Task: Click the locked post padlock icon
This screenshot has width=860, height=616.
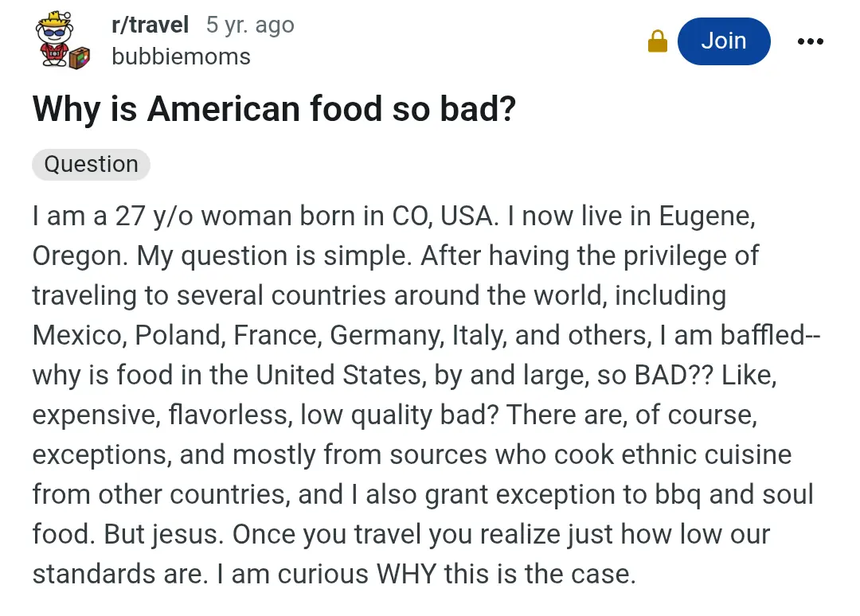Action: [x=658, y=41]
